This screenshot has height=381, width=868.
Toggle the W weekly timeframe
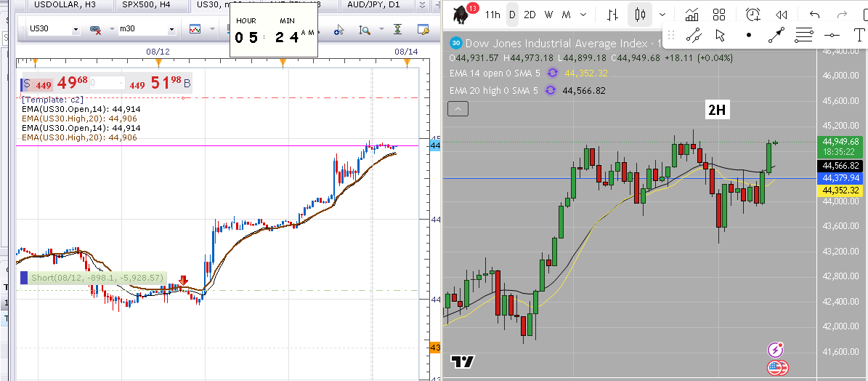coord(549,15)
